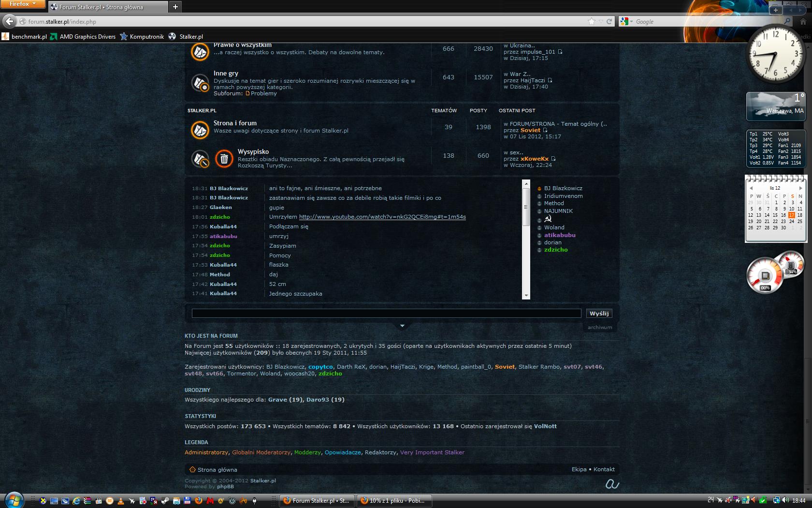Image resolution: width=812 pixels, height=508 pixels.
Task: Go to previous month in calendar gadget
Action: point(751,188)
